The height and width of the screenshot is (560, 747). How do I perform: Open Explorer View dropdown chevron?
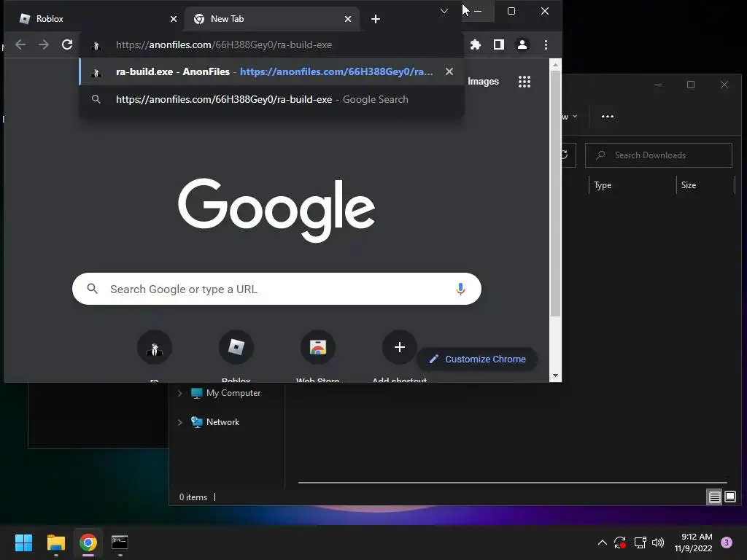(575, 117)
